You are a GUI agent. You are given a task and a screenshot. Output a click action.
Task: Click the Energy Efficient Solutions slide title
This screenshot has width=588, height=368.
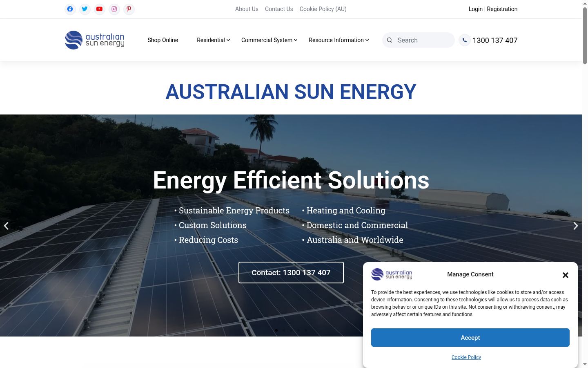click(x=291, y=180)
